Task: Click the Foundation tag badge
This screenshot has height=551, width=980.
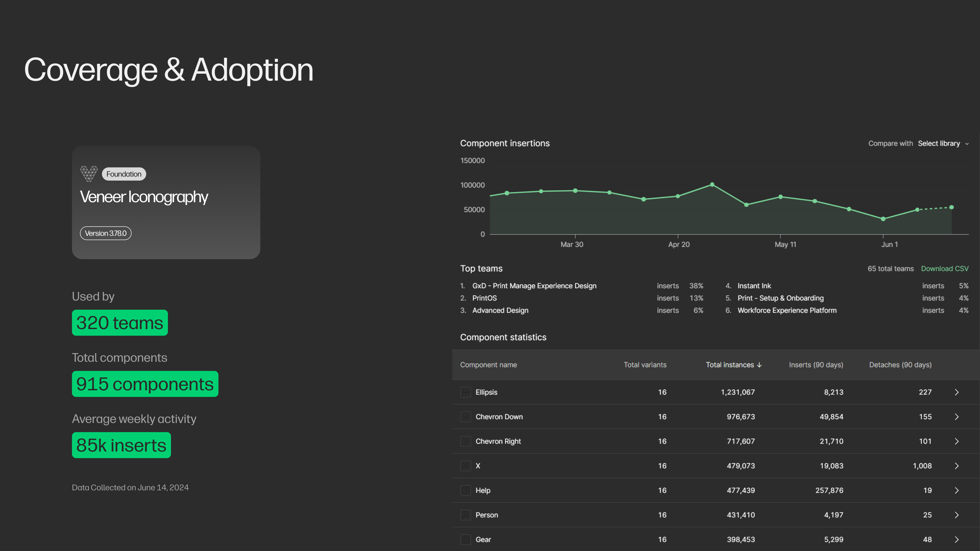Action: pyautogui.click(x=124, y=174)
